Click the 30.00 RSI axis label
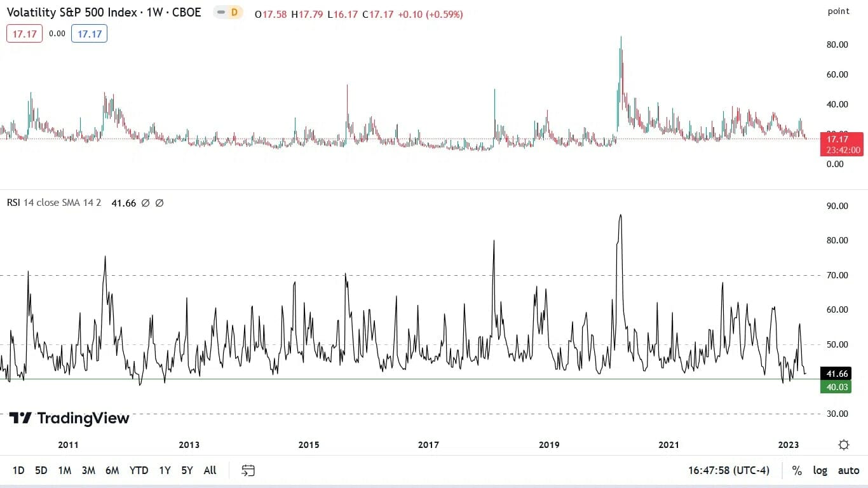Image resolution: width=868 pixels, height=488 pixels. tap(837, 414)
